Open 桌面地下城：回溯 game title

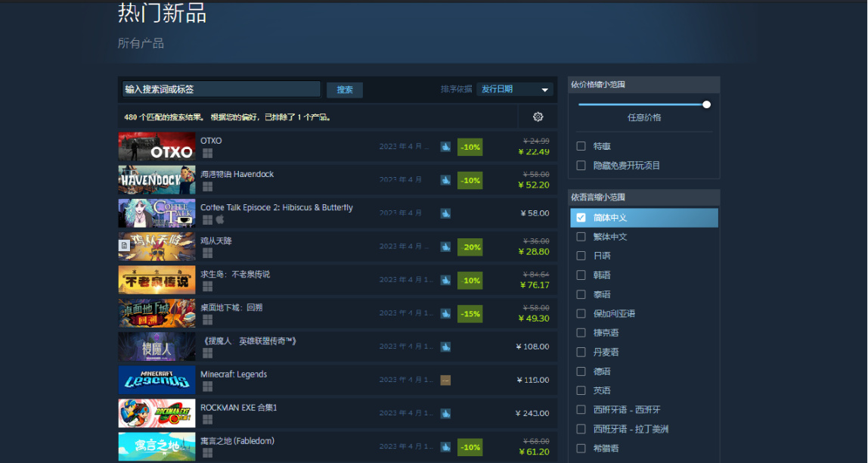pos(231,307)
